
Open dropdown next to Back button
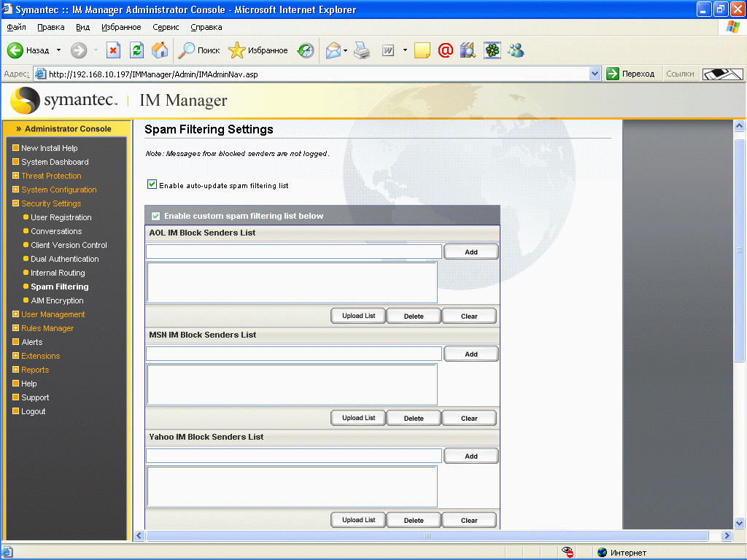tap(58, 50)
